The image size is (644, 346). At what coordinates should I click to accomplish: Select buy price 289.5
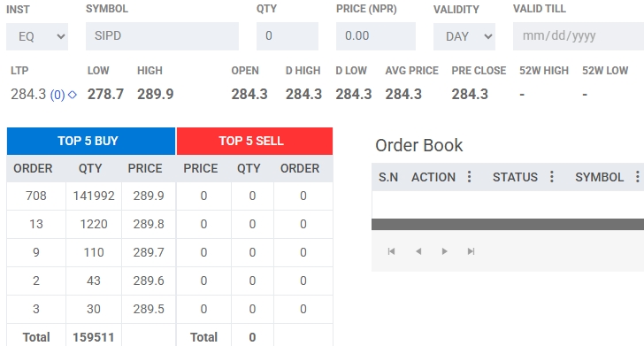tap(149, 309)
